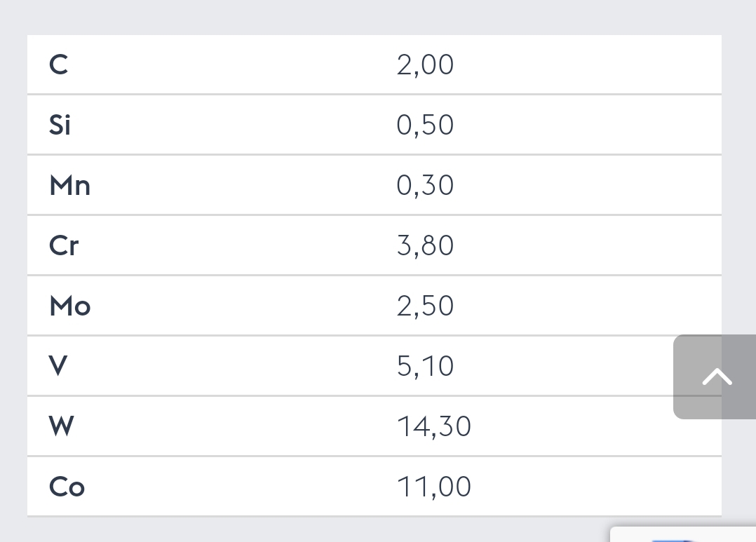Click the tungsten value 14,30
This screenshot has height=542, width=756.
[433, 426]
